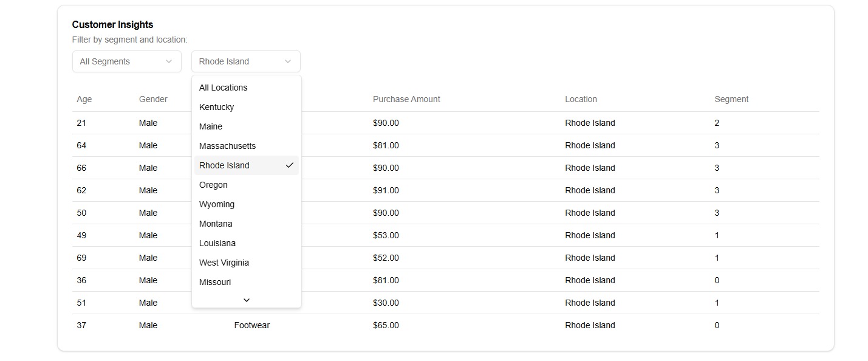Viewport: 868px width, 361px height.
Task: Click the Rhode Island location dropdown trigger
Action: click(x=245, y=61)
